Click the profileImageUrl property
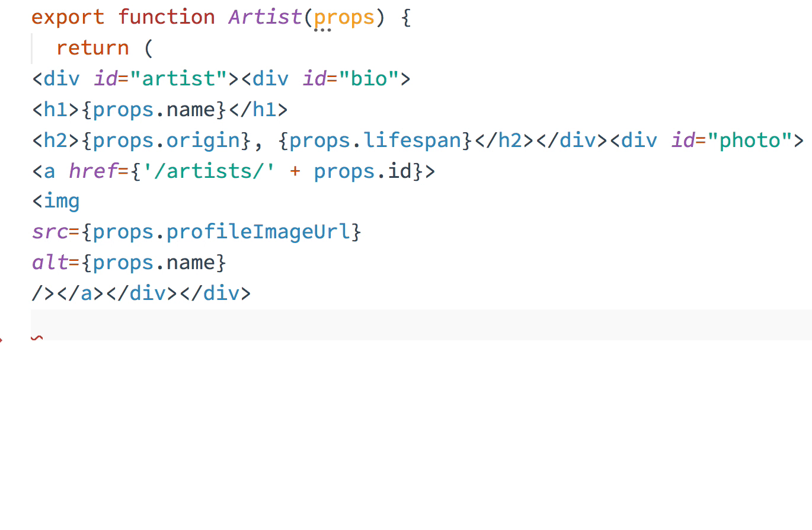 pyautogui.click(x=258, y=232)
